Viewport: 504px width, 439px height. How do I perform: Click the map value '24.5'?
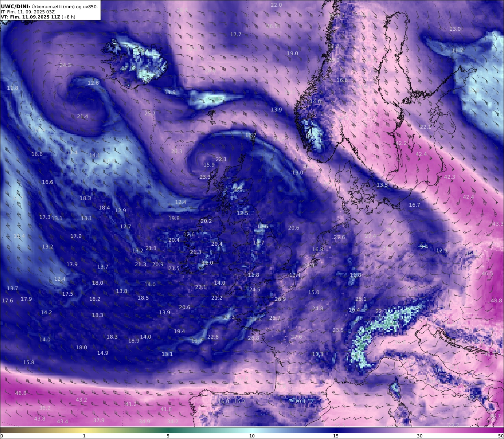(x=255, y=289)
